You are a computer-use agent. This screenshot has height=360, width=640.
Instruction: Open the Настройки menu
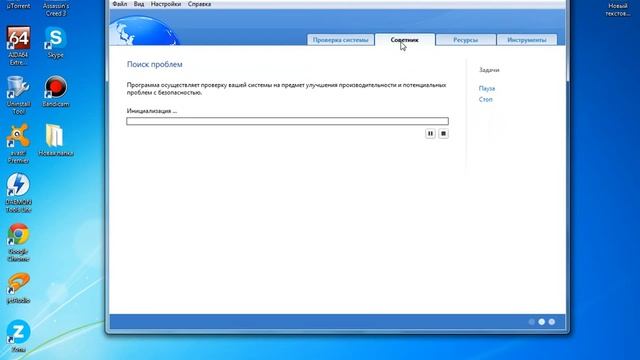[x=166, y=4]
